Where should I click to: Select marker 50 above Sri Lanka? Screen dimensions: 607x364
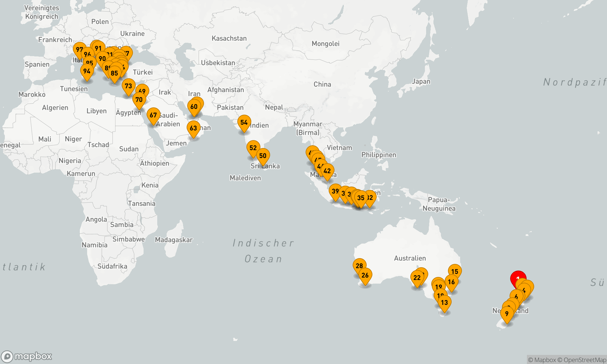click(263, 156)
